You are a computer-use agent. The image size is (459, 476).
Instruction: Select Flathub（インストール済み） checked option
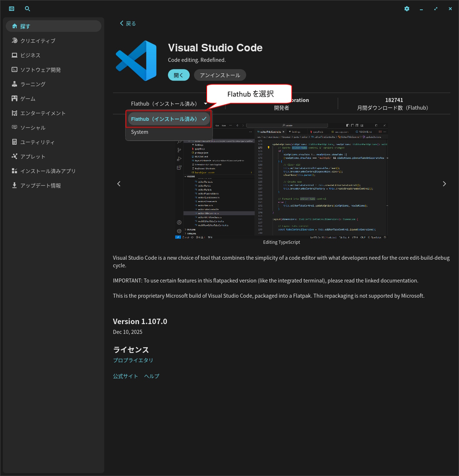pos(168,119)
